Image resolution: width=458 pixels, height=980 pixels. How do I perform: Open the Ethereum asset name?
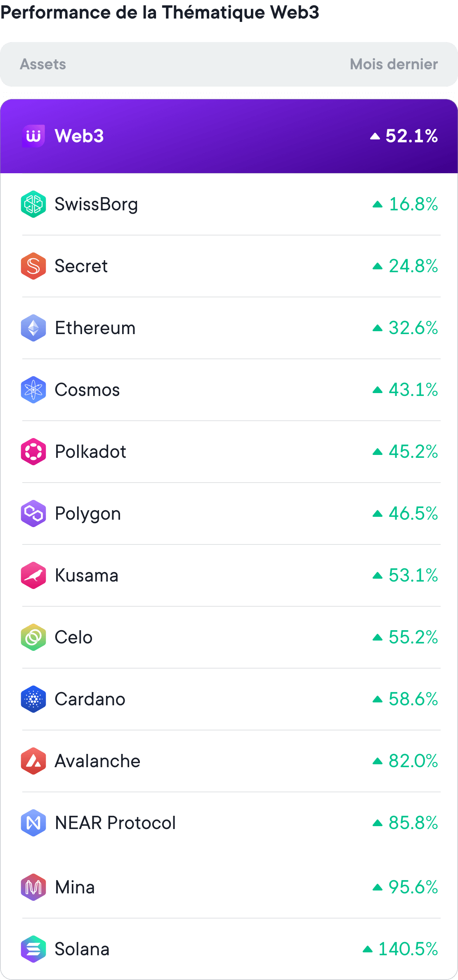point(95,328)
